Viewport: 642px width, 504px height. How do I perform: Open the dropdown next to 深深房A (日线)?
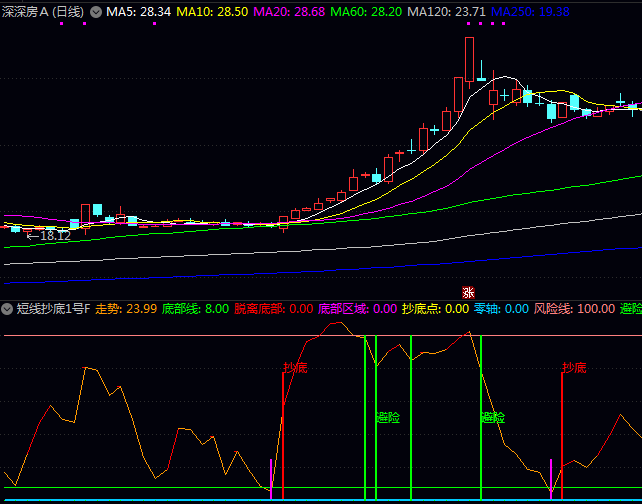tap(96, 11)
